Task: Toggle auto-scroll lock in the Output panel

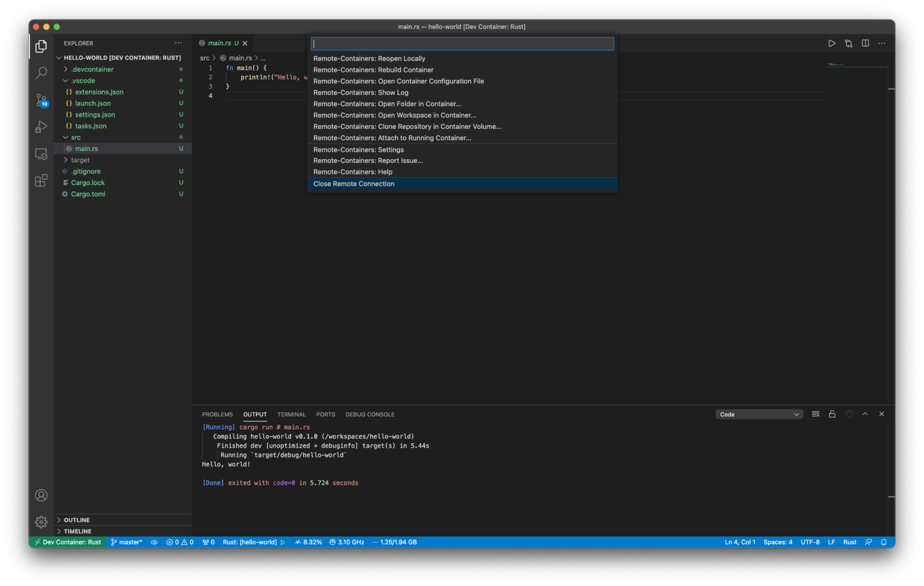Action: coord(832,414)
